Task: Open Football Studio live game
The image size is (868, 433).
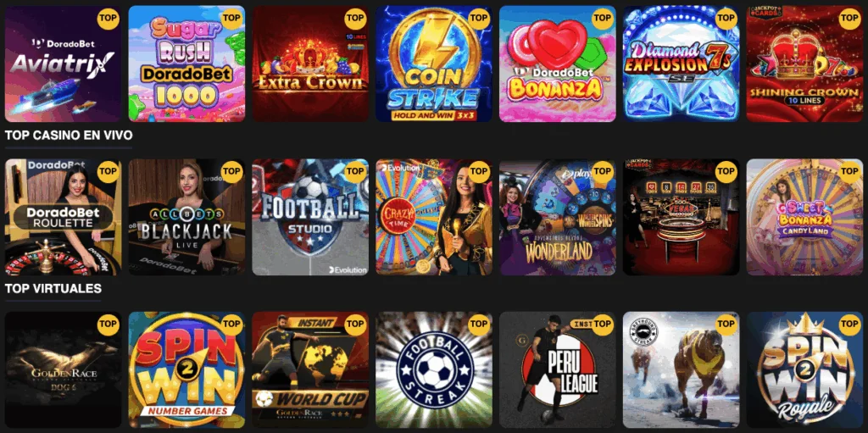Action: coord(310,217)
